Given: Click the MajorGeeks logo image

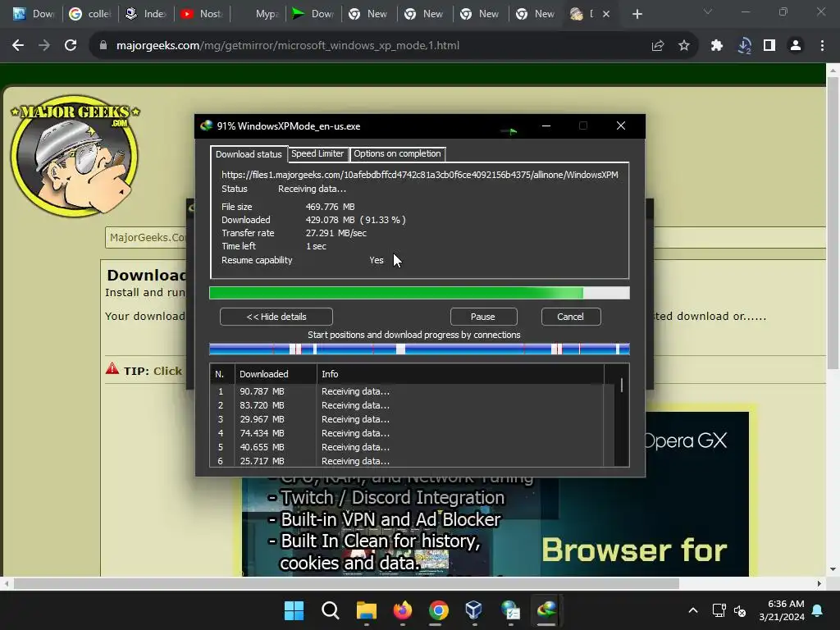Looking at the screenshot, I should pos(75,156).
